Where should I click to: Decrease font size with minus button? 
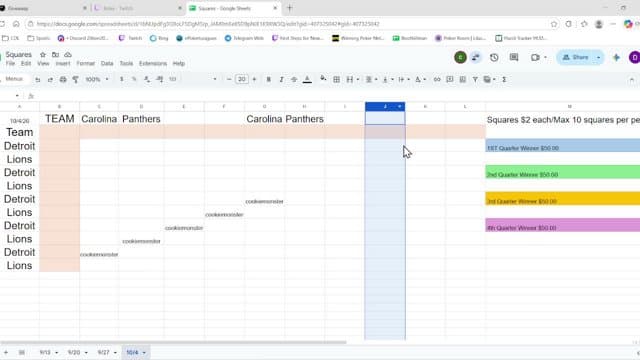[x=229, y=79]
